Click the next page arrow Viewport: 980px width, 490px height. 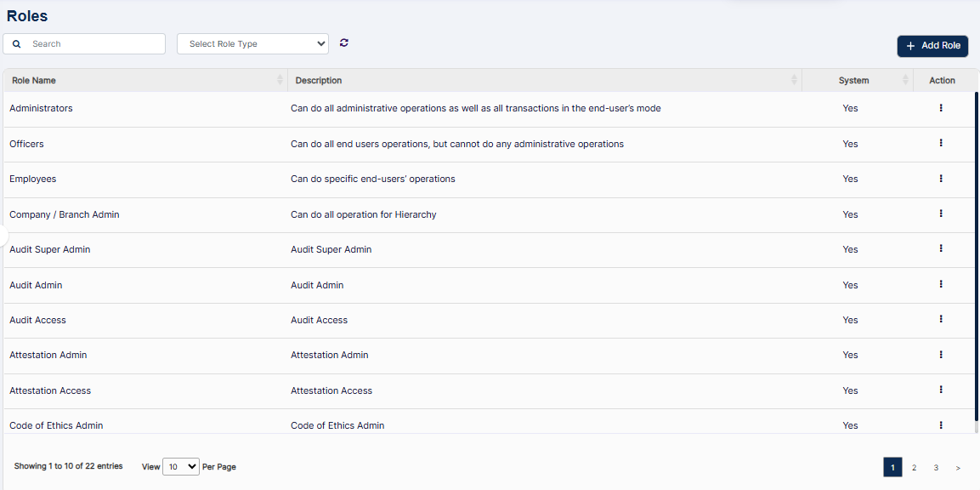[958, 467]
